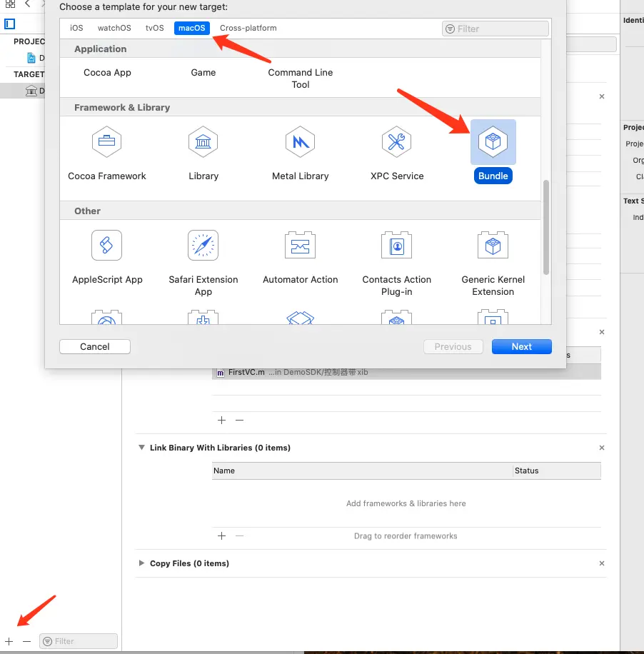
Task: Select the Cocoa Framework template icon
Action: click(x=107, y=142)
